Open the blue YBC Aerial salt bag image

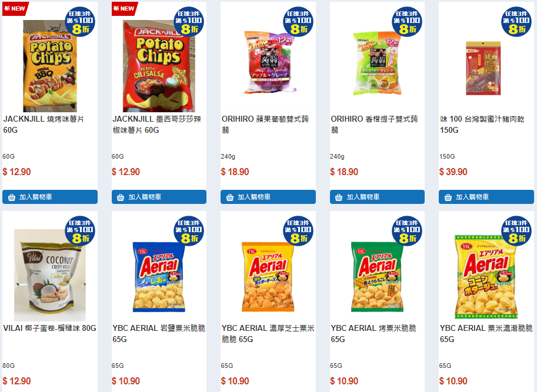pyautogui.click(x=159, y=277)
